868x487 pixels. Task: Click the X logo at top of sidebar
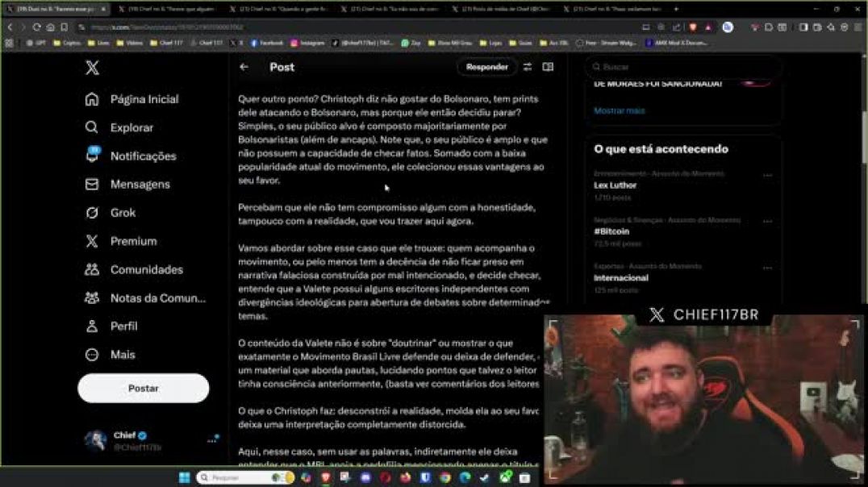pyautogui.click(x=93, y=69)
